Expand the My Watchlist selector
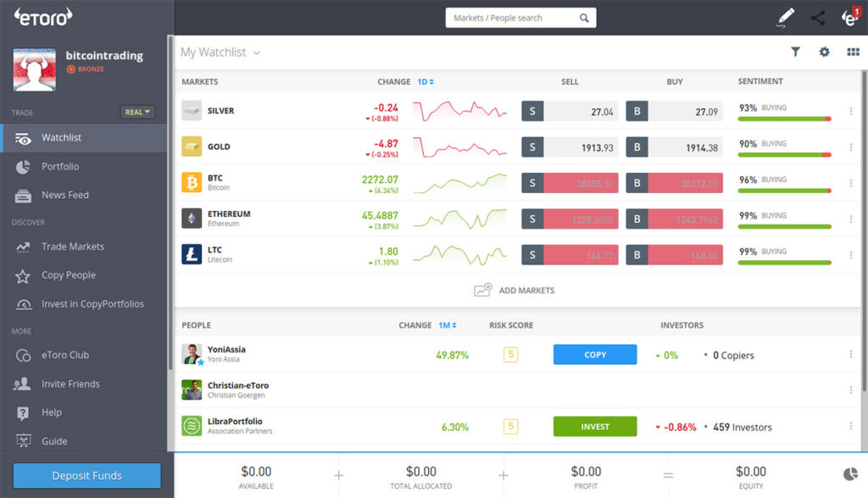This screenshot has height=498, width=868. pos(220,53)
